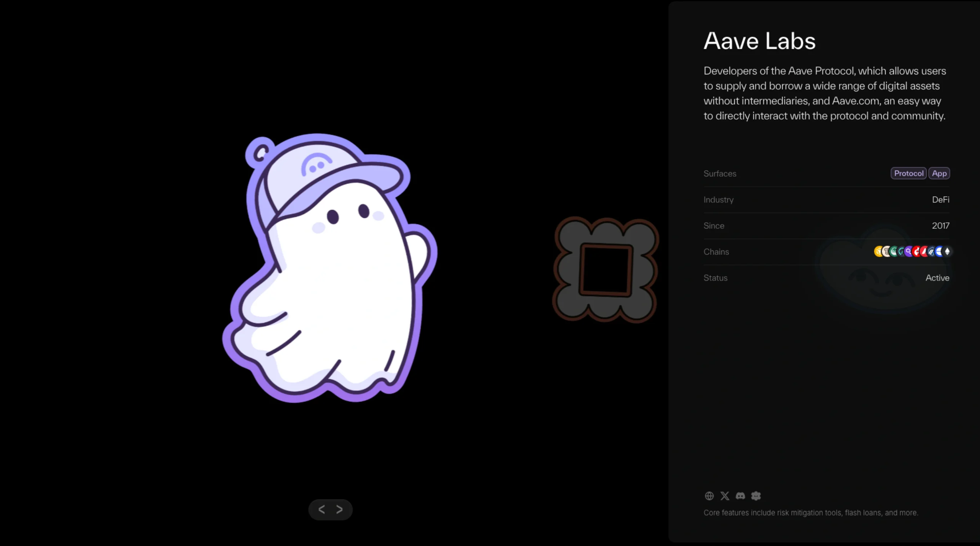
Task: Open the website globe icon link
Action: (709, 496)
